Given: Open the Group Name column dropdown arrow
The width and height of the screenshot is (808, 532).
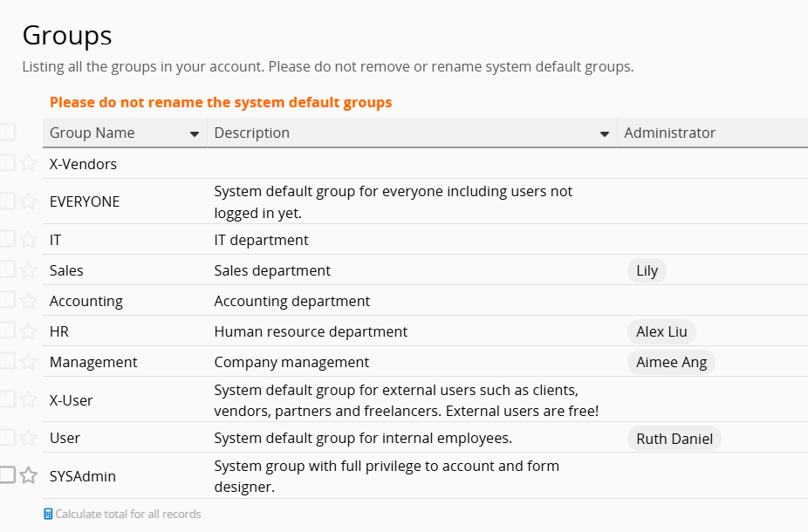Looking at the screenshot, I should [x=194, y=134].
